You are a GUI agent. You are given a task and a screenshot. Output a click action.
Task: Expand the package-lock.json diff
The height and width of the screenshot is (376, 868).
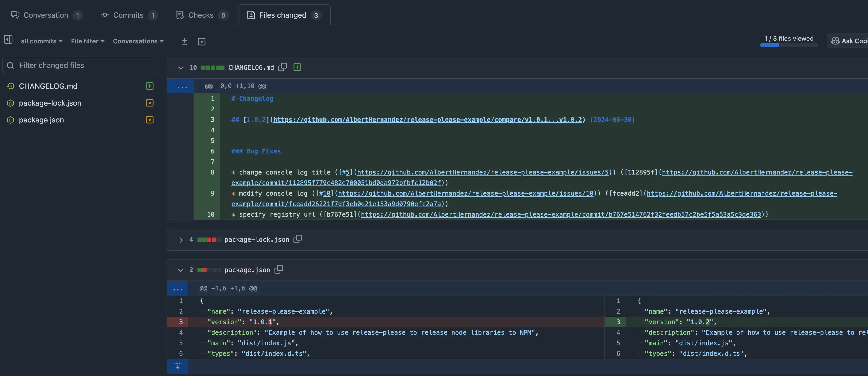pos(181,240)
